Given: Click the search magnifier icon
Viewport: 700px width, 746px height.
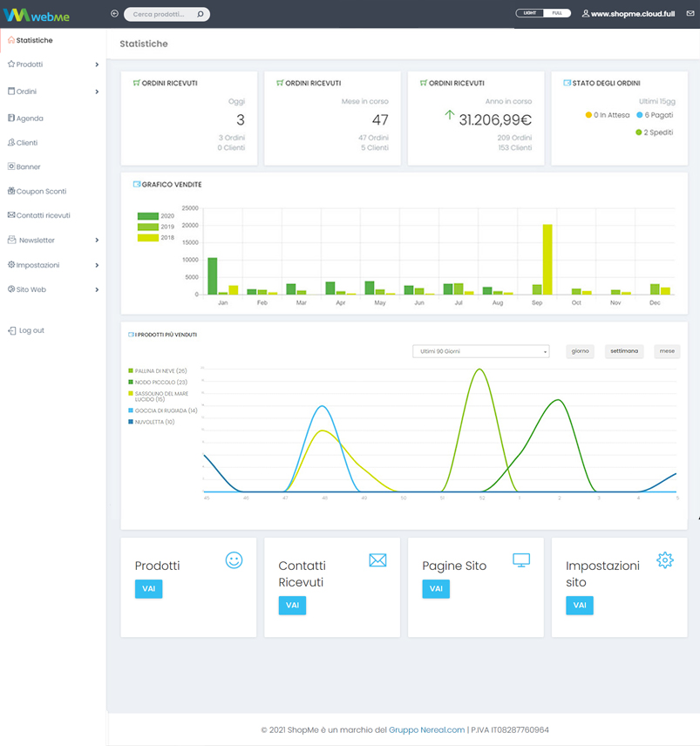Looking at the screenshot, I should [200, 15].
